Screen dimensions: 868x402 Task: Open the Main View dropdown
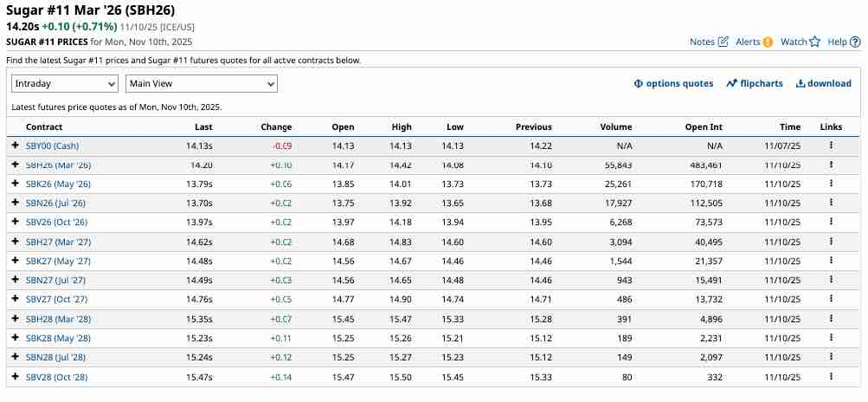click(x=202, y=83)
